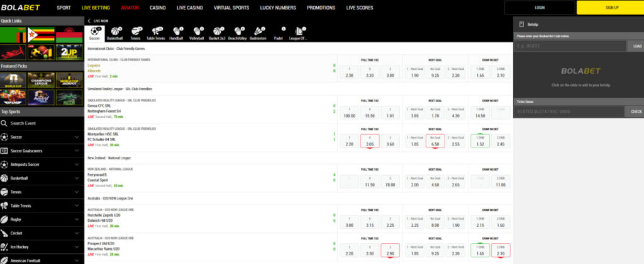Open the Virtual Sports menu item

tap(231, 8)
